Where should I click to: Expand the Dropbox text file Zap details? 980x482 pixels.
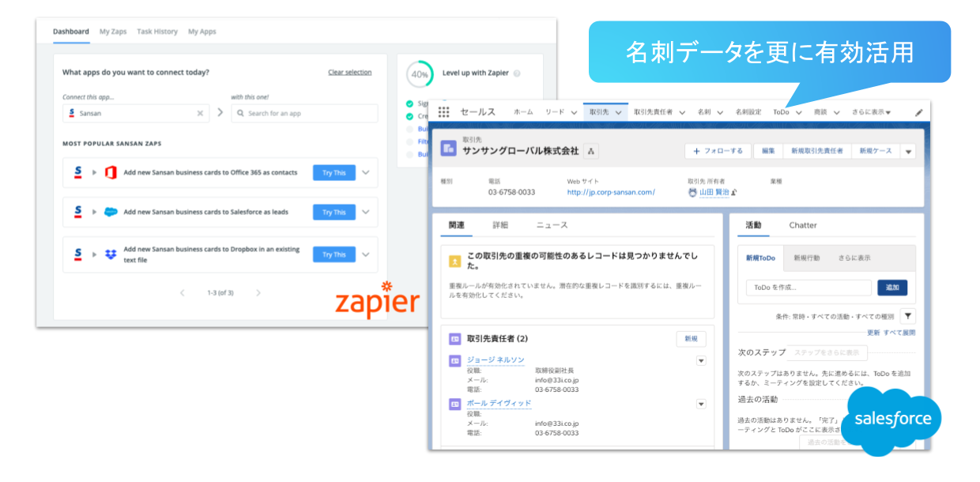point(365,254)
